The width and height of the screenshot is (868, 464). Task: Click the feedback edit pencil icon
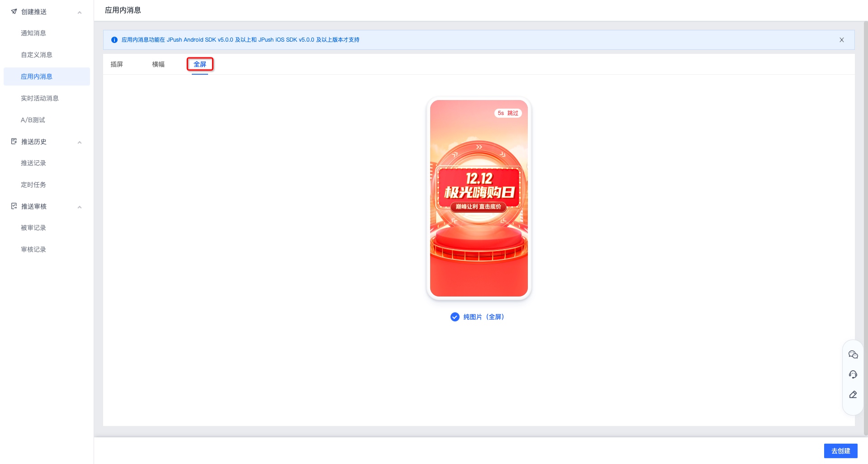coord(853,394)
